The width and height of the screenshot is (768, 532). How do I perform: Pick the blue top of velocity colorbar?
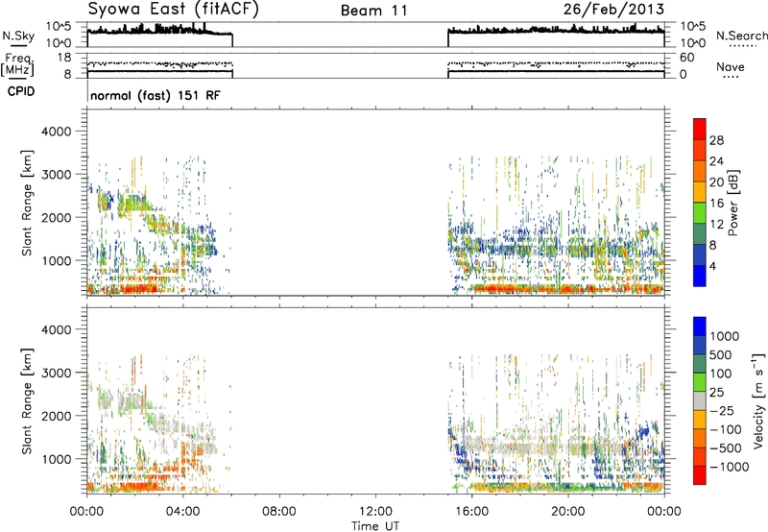(x=700, y=326)
